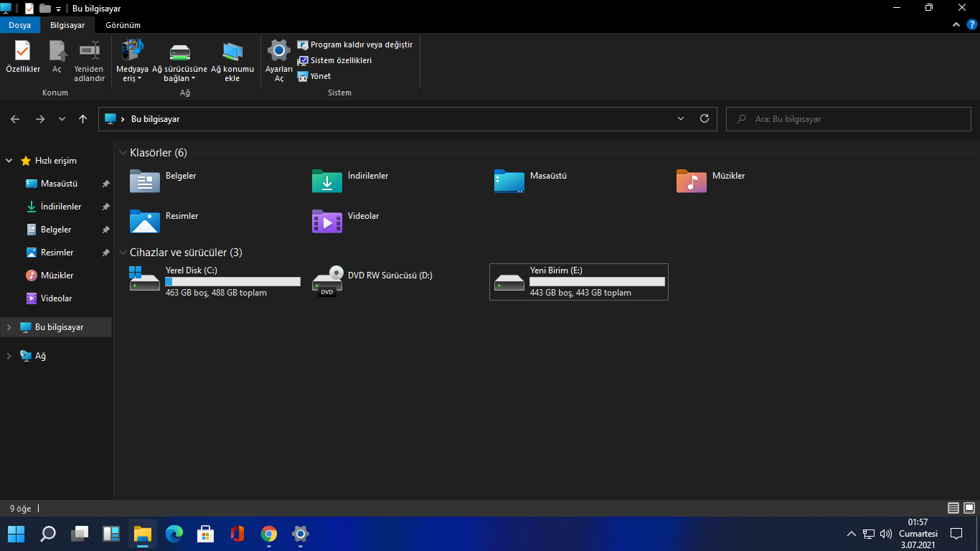
Task: Click the Refresh button beside address bar
Action: (x=704, y=118)
